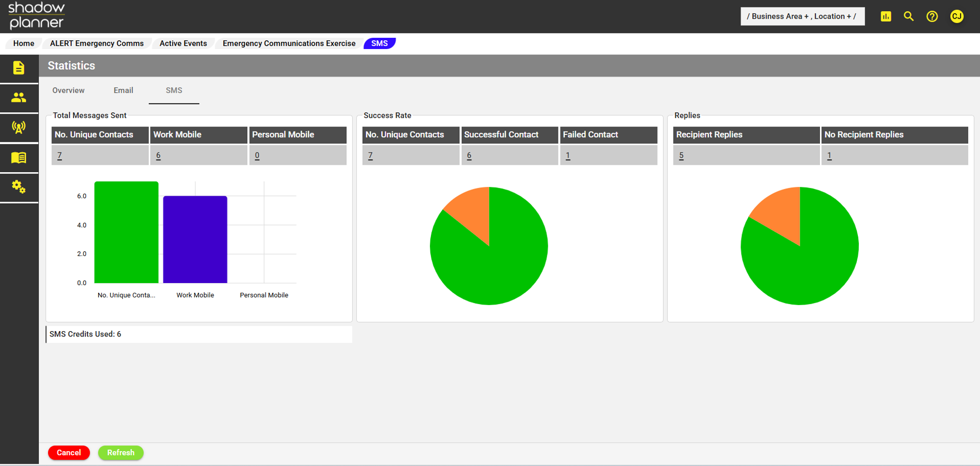The height and width of the screenshot is (466, 980).
Task: Click the Personal Mobile column header
Action: tap(298, 135)
